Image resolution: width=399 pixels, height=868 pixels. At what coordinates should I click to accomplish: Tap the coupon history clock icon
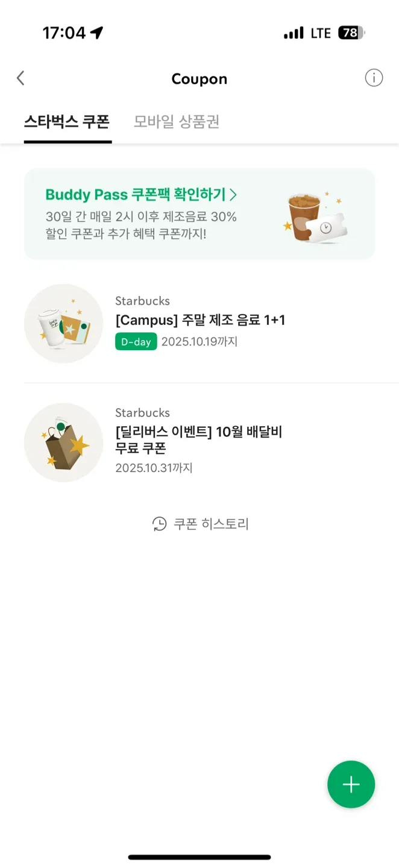(x=159, y=524)
